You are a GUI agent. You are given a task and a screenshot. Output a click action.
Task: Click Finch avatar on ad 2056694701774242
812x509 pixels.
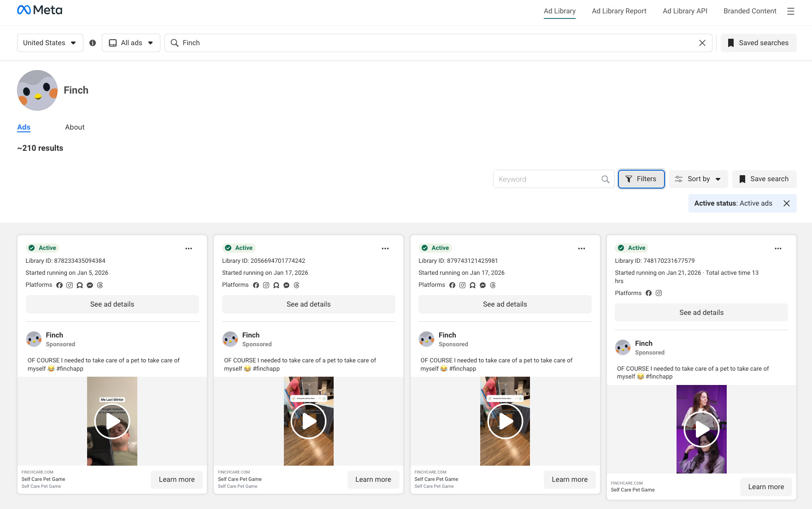point(230,339)
